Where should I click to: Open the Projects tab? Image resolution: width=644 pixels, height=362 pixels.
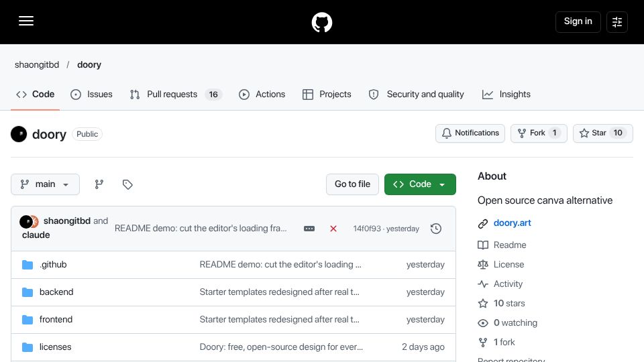327,95
